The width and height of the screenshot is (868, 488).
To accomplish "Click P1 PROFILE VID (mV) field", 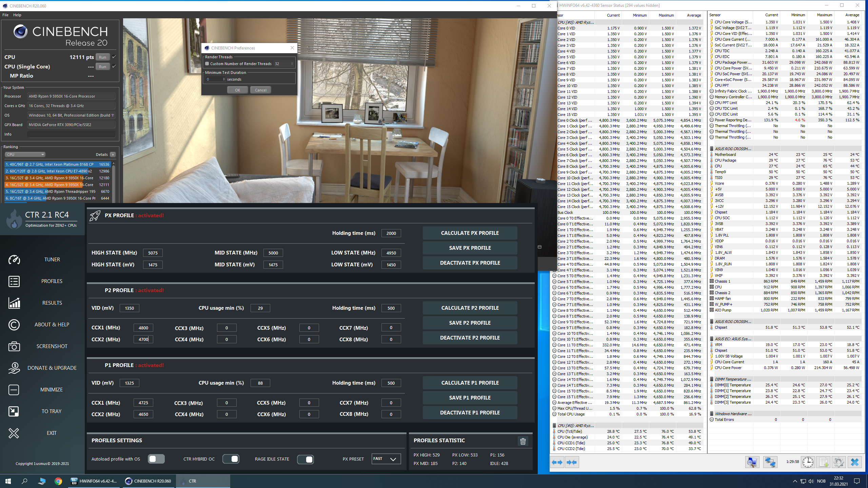I will [130, 383].
